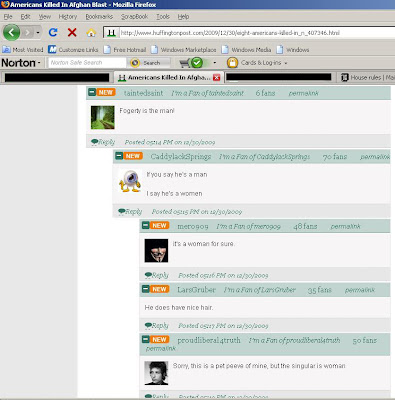The image size is (395, 400).
Task: Open the History menu
Action: coord(68,17)
